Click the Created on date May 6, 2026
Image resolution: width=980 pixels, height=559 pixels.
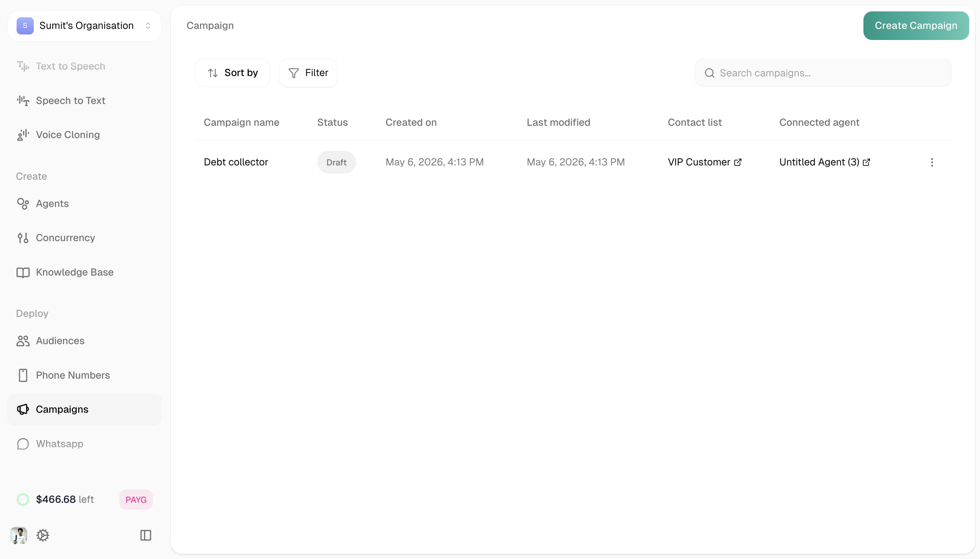click(x=434, y=162)
